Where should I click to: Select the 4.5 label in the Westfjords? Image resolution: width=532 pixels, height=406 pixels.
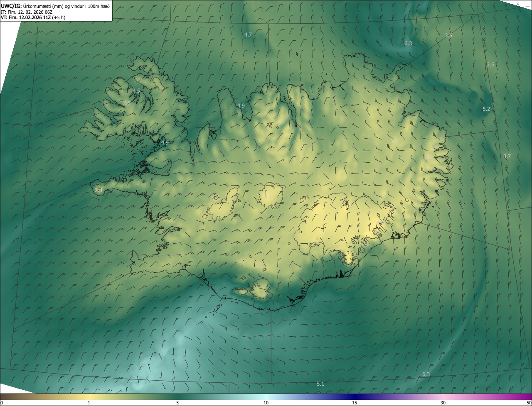[136, 90]
